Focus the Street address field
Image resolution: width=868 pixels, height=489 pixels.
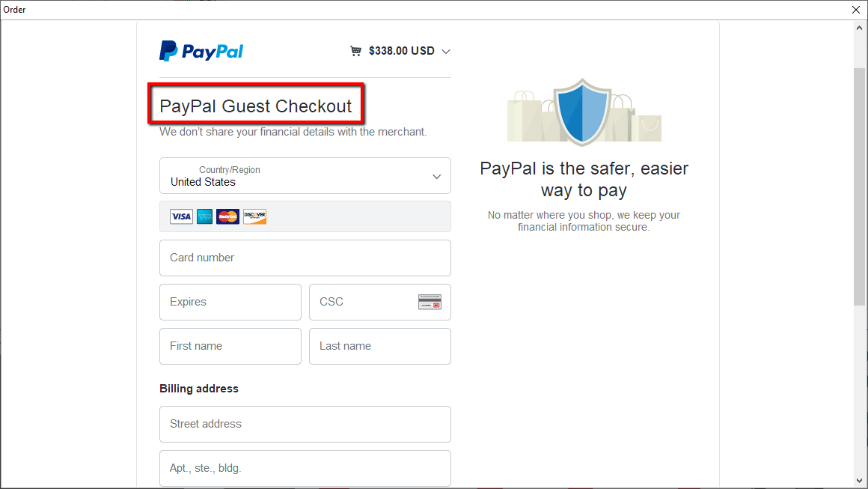click(x=305, y=424)
